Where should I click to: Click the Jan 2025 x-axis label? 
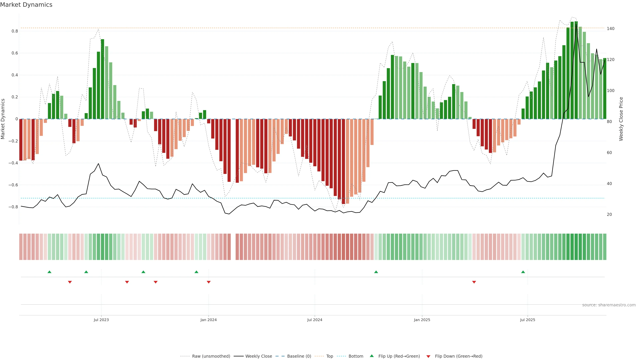click(x=422, y=320)
